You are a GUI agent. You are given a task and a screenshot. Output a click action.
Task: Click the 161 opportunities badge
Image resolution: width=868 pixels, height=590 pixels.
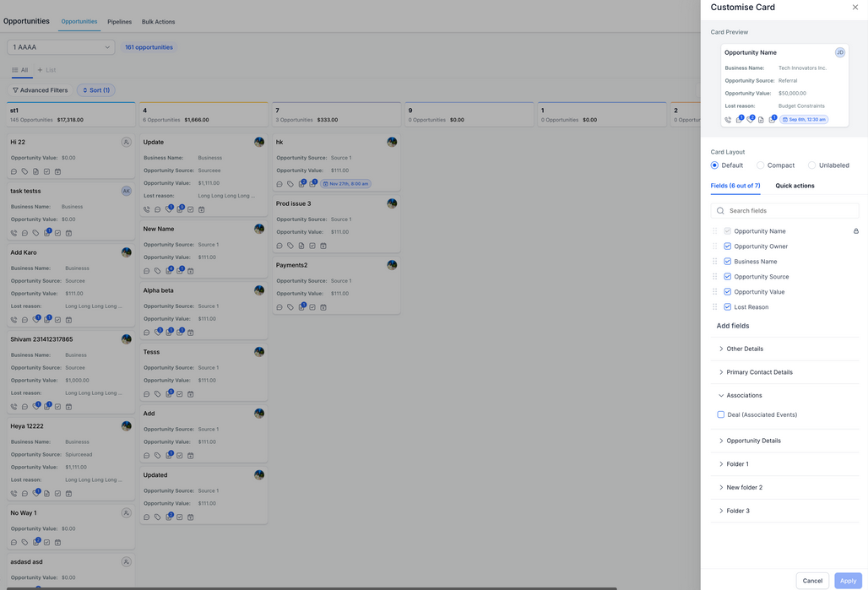click(149, 47)
